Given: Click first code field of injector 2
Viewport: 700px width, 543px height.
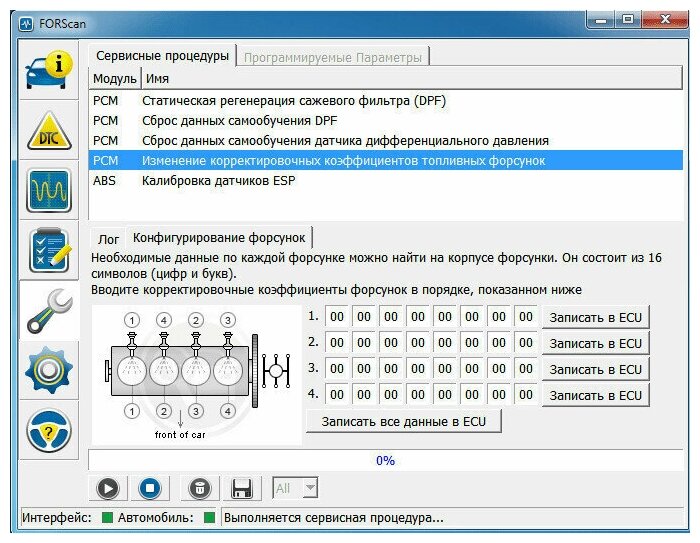Looking at the screenshot, I should (x=337, y=343).
